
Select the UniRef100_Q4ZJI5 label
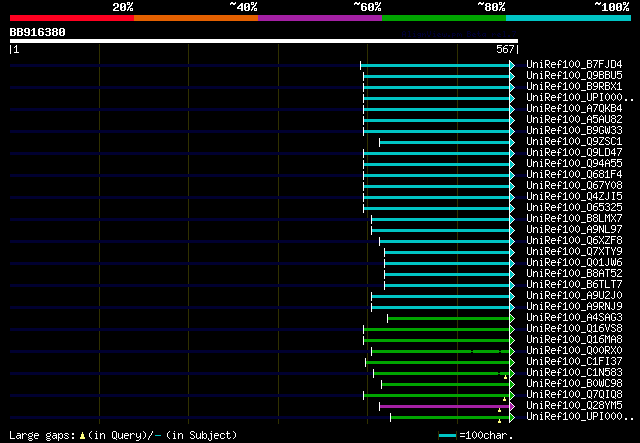[x=574, y=197]
